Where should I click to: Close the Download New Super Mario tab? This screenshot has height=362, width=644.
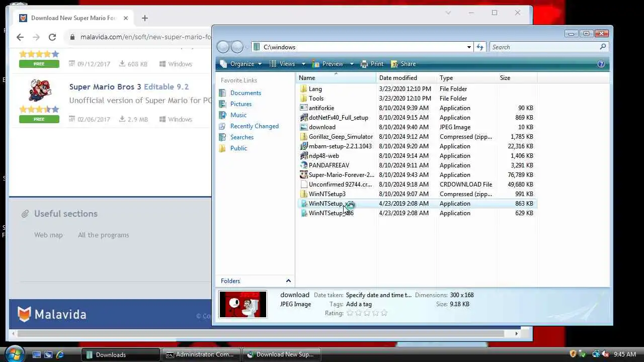pyautogui.click(x=126, y=18)
